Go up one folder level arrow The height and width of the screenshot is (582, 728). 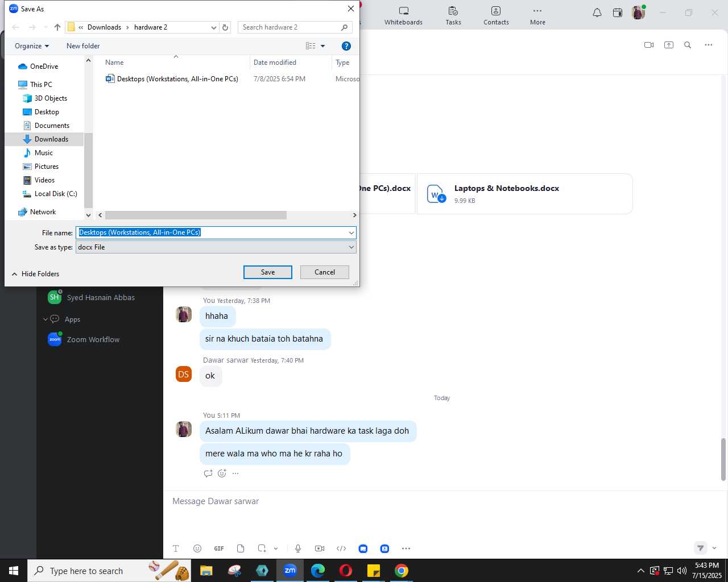[x=57, y=27]
